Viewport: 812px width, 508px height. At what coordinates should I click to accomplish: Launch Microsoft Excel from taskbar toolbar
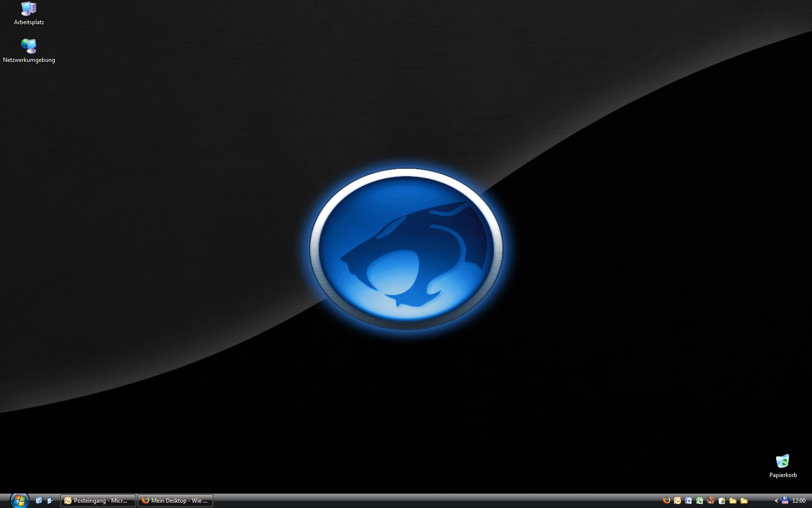point(700,501)
